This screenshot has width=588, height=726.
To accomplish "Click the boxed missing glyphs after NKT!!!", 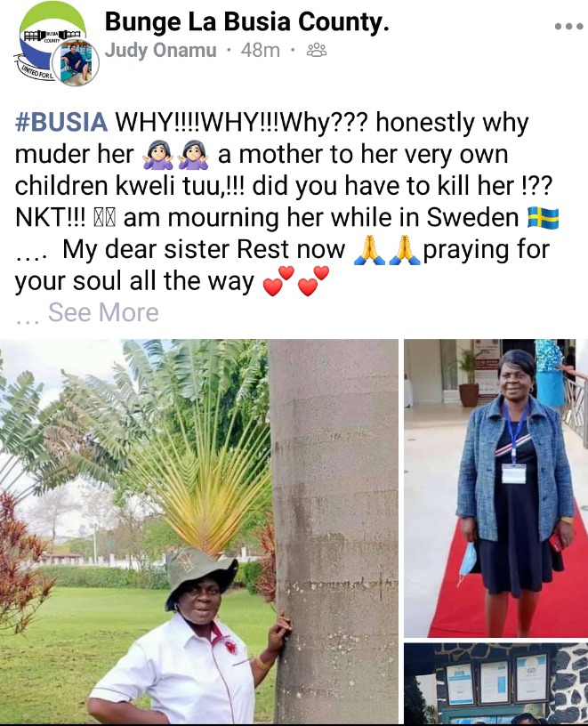I will click(x=104, y=218).
